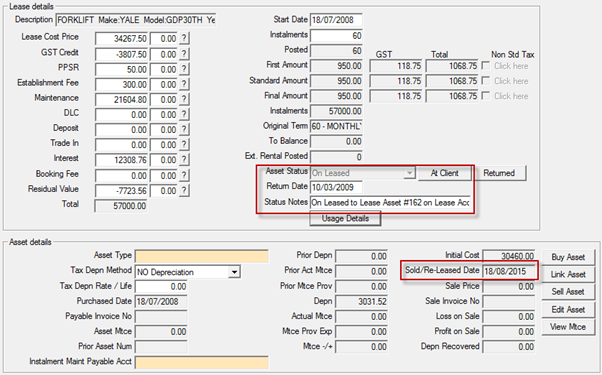Click the GST Credit amount -3807.50
Image resolution: width=602 pixels, height=375 pixels.
(121, 54)
